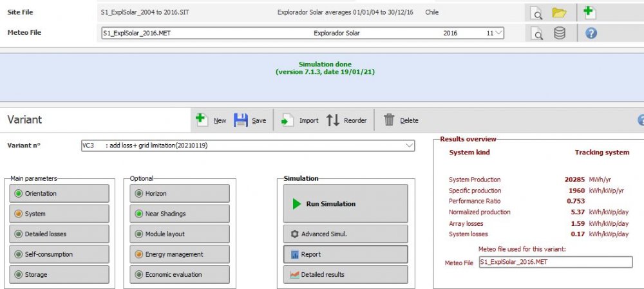This screenshot has width=644, height=289.
Task: Click the yellow folder open icon
Action: tap(558, 12)
